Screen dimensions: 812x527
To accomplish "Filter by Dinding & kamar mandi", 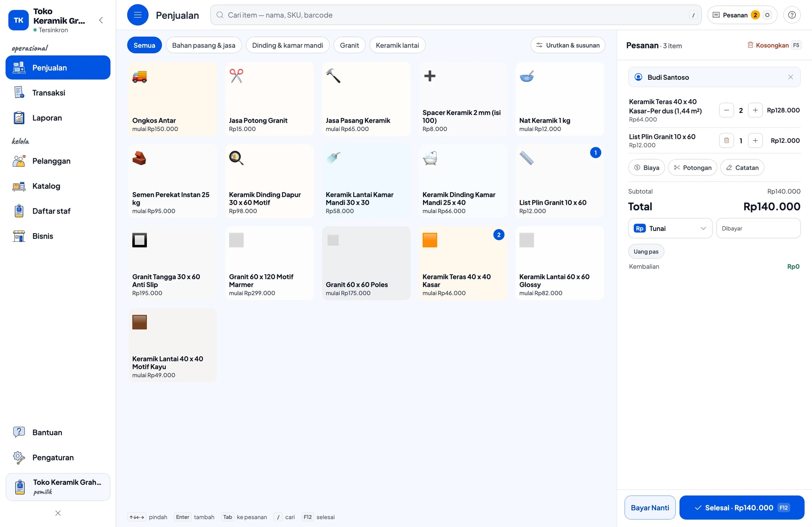I will [287, 45].
